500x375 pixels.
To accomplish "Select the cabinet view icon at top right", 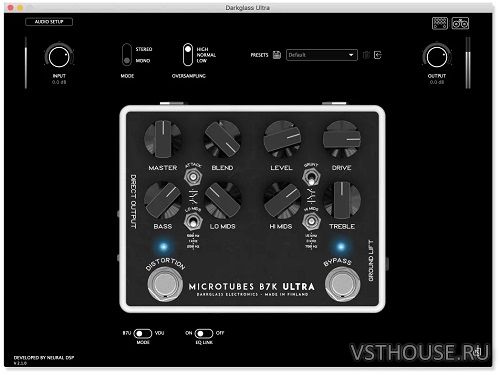I will coord(460,23).
